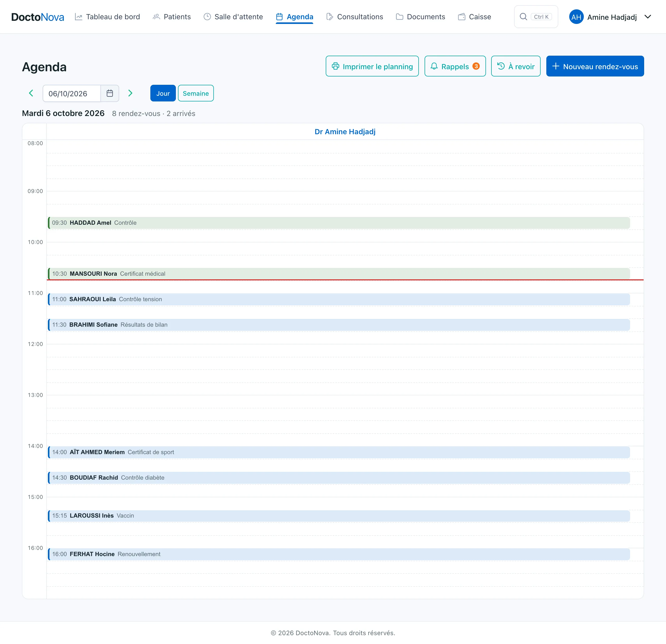Click the AH user avatar
The width and height of the screenshot is (666, 644).
(576, 17)
